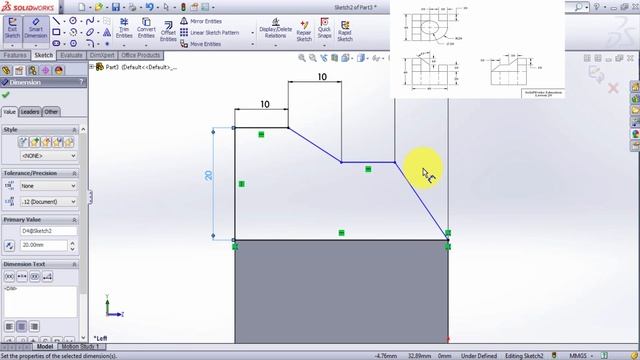This screenshot has height=360, width=640.
Task: Select right justify for dimension text
Action: tap(35, 326)
